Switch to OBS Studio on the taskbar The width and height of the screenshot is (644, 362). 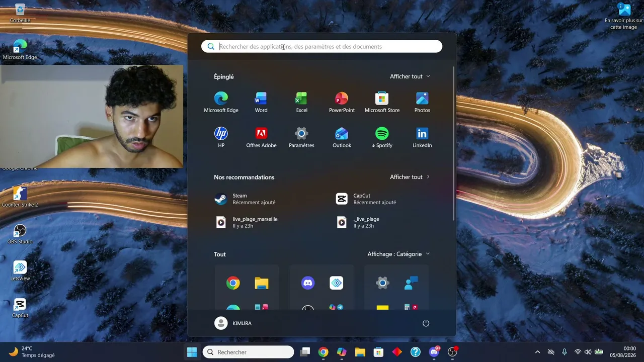point(453,352)
